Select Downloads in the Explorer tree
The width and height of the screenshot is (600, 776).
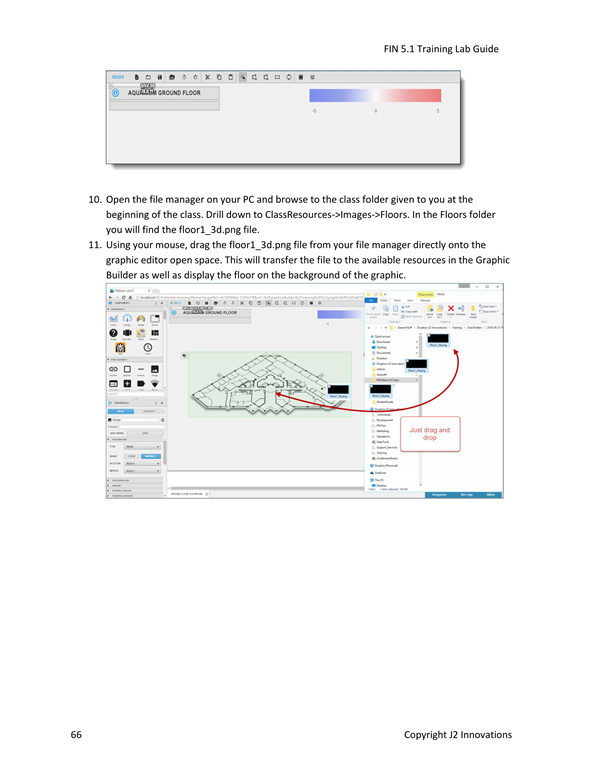click(x=383, y=342)
